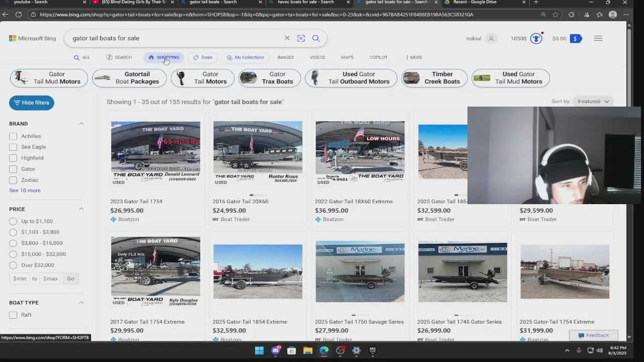
Task: Reload the page
Action: point(18,15)
